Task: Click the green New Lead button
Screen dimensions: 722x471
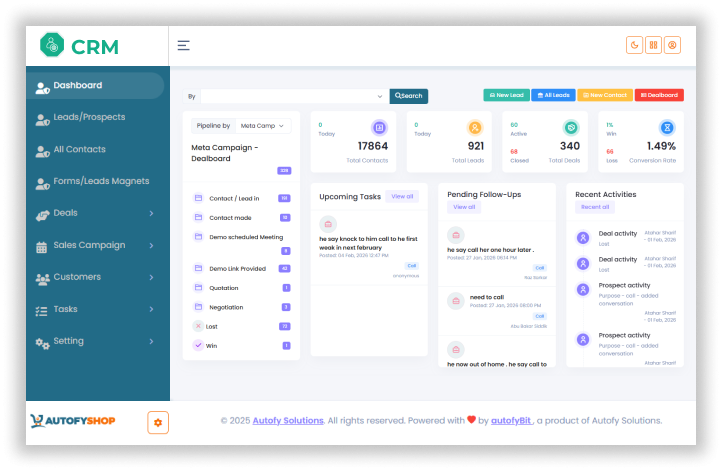Action: pyautogui.click(x=506, y=95)
